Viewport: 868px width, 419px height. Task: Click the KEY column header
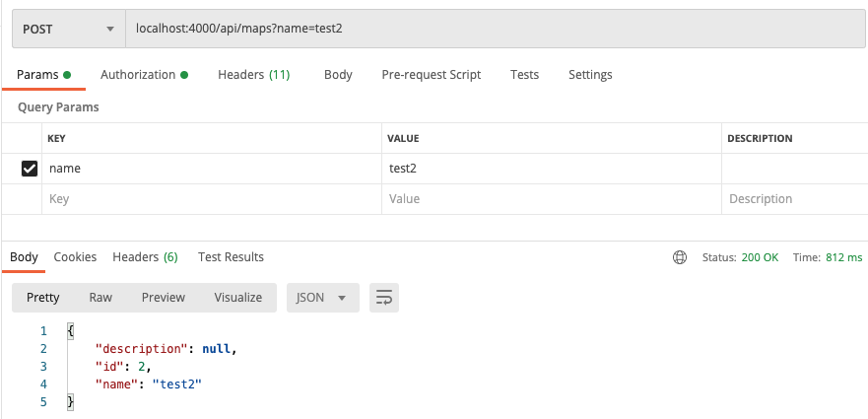tap(56, 139)
